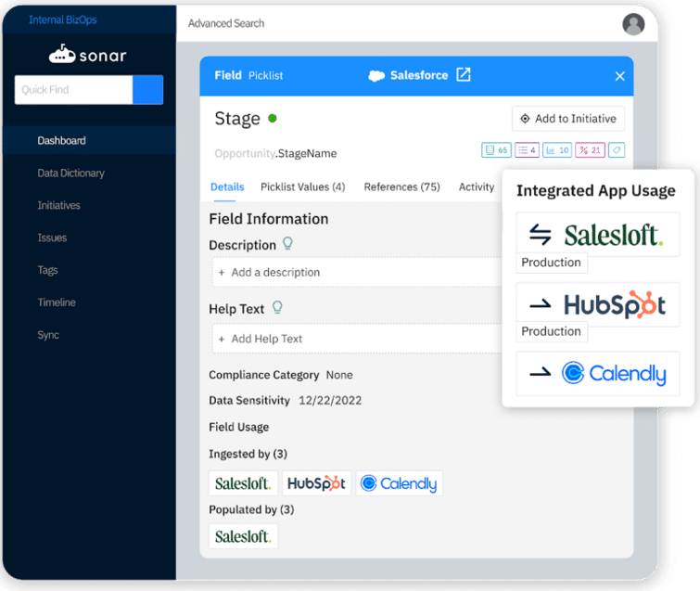
Task: Click the HubSpot logo under Ingested by
Action: 316,483
